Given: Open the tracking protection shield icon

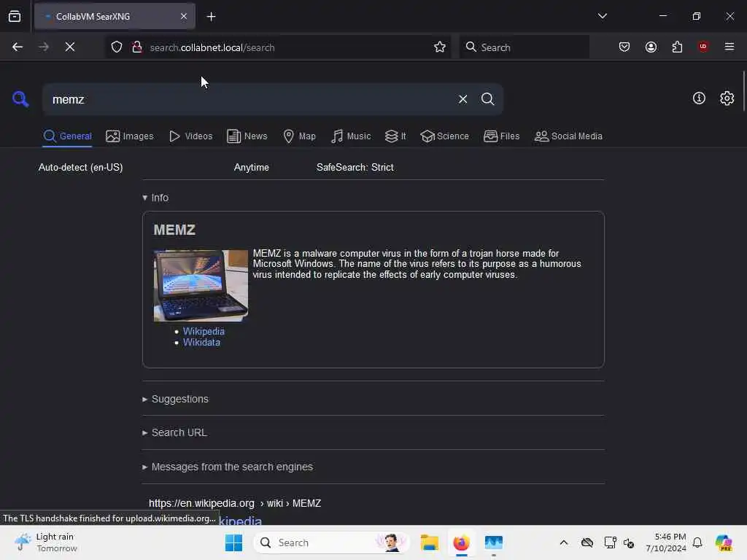Looking at the screenshot, I should [117, 47].
